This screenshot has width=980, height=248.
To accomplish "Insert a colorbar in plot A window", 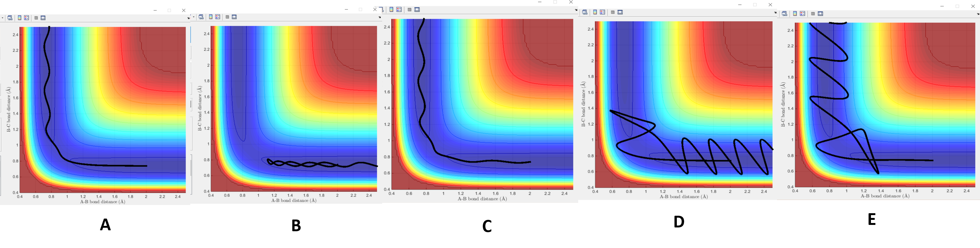I will point(20,18).
